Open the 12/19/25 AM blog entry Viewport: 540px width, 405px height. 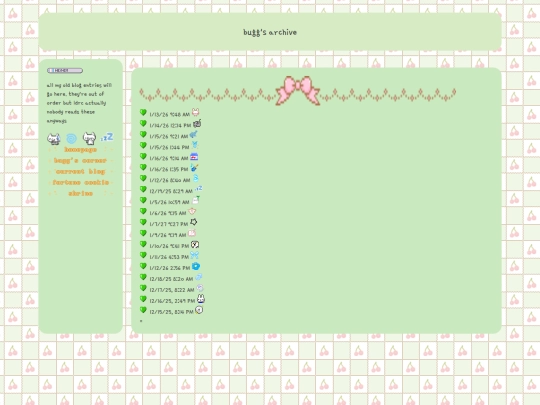tap(171, 191)
